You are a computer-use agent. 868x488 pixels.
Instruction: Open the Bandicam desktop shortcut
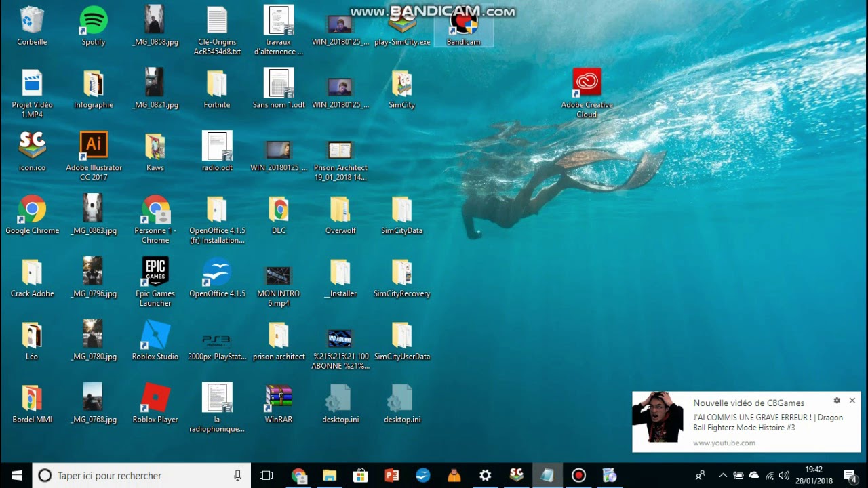pos(464,25)
